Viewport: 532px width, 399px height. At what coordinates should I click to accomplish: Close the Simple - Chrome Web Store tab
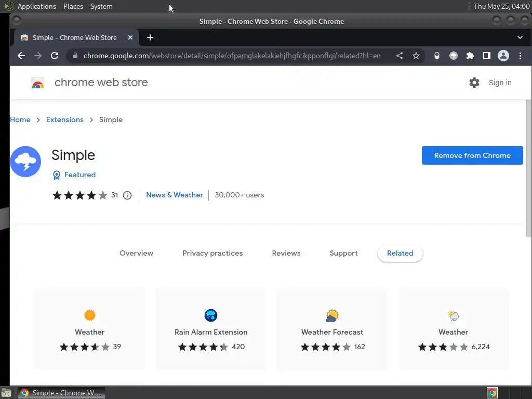click(x=130, y=37)
